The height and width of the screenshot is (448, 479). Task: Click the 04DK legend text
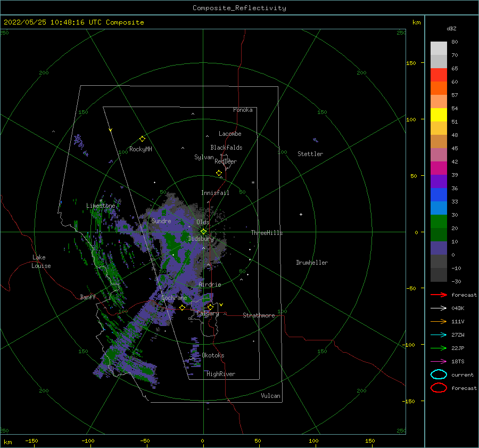[x=458, y=308]
